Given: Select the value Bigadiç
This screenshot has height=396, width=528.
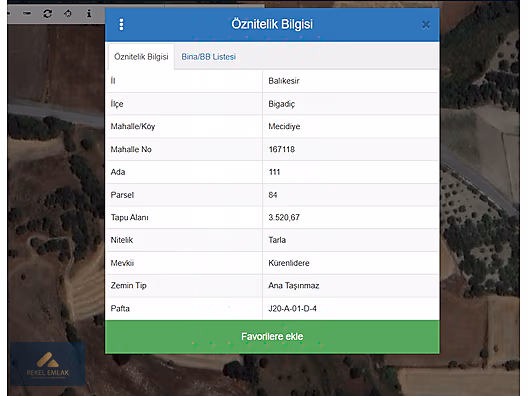Looking at the screenshot, I should [282, 104].
